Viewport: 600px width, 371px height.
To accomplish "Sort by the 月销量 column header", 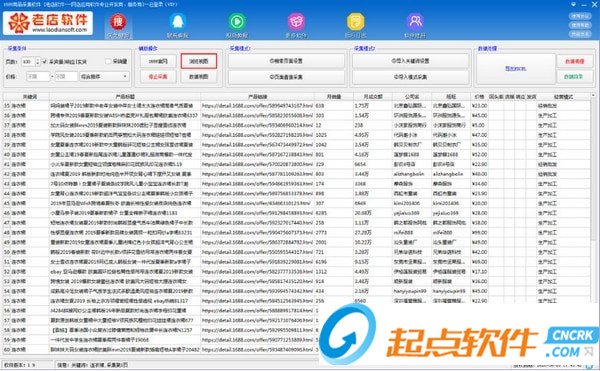I will click(x=334, y=97).
